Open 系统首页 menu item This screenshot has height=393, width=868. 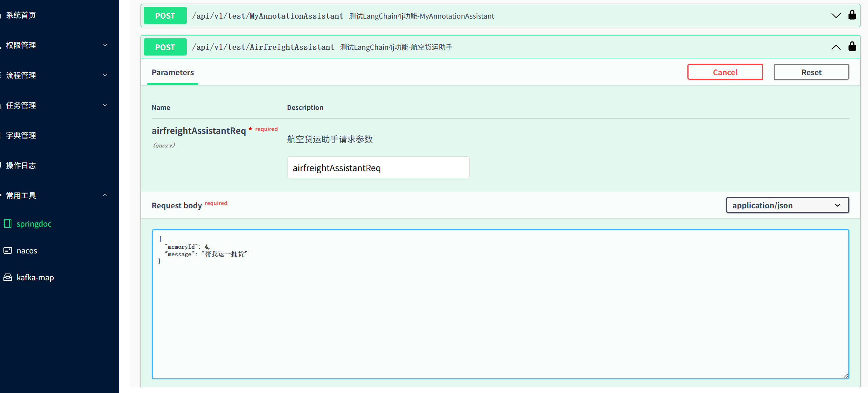click(21, 15)
